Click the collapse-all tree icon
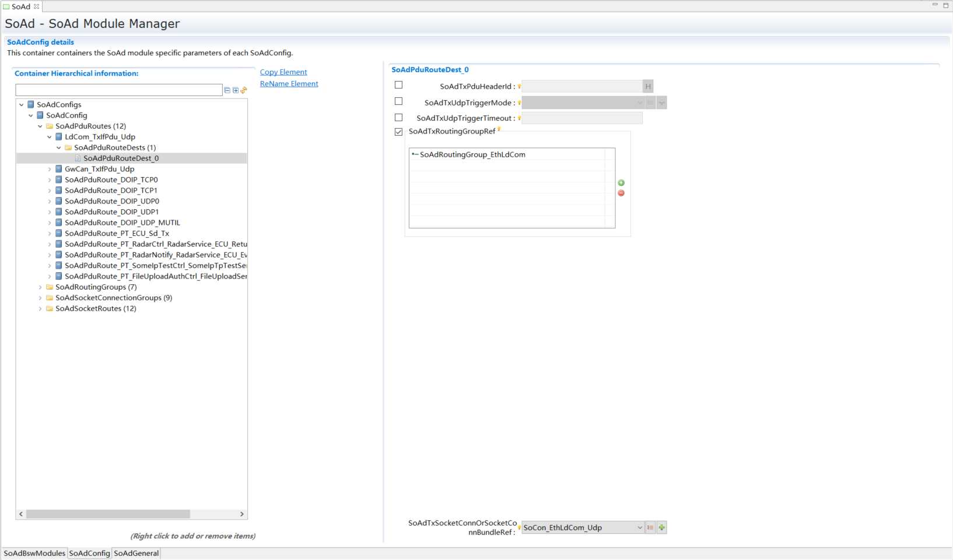Viewport: 953px width, 560px height. (x=227, y=90)
